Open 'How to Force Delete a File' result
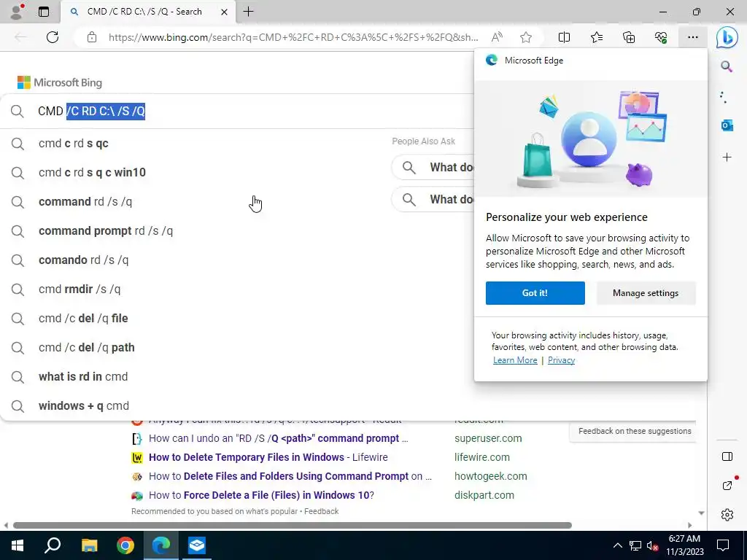The height and width of the screenshot is (560, 747). [261, 495]
